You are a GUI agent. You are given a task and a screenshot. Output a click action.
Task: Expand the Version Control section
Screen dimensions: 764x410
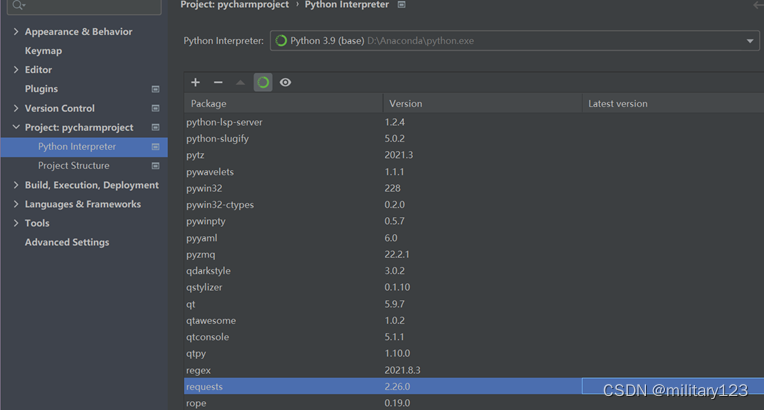point(16,108)
